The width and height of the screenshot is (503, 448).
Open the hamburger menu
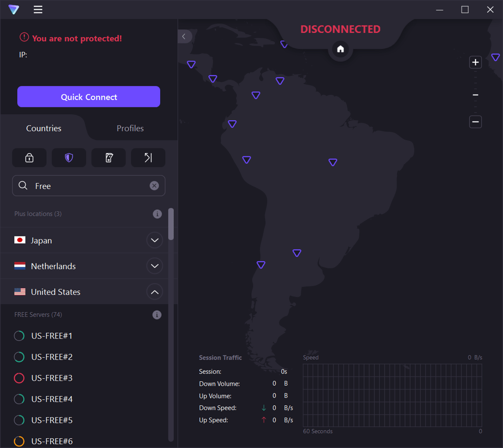[38, 10]
